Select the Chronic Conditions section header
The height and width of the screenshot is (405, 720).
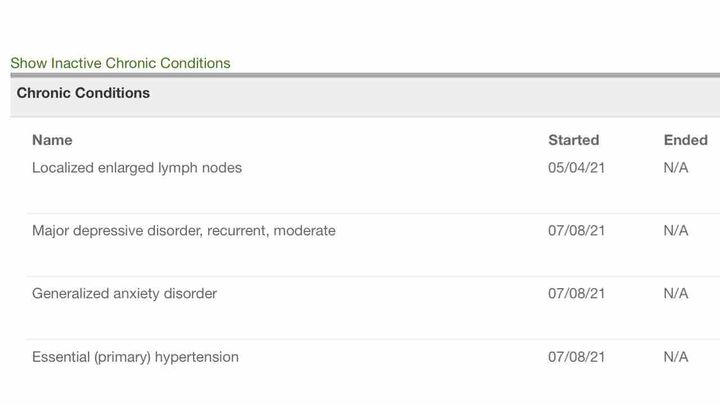click(83, 93)
